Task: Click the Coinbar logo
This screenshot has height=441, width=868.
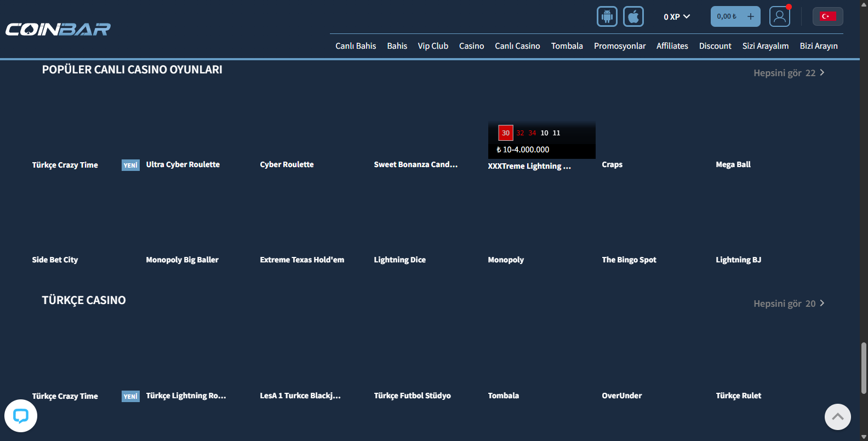Action: coord(58,29)
